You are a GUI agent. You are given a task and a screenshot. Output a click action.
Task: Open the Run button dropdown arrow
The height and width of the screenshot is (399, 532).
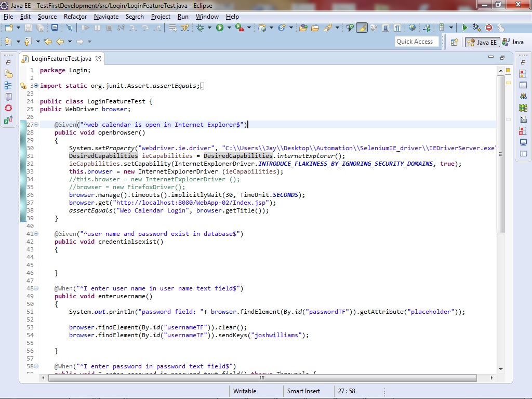(228, 28)
